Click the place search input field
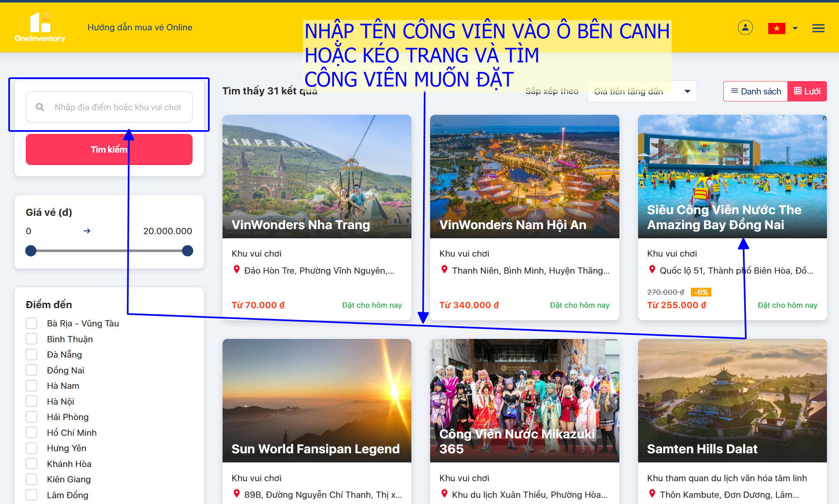 (118, 107)
